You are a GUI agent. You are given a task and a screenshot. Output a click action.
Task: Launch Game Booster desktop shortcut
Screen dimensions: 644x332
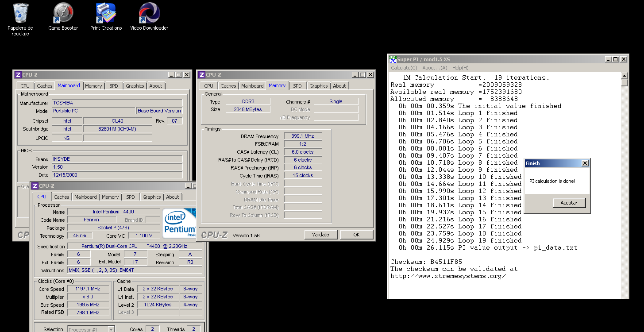[x=63, y=17]
